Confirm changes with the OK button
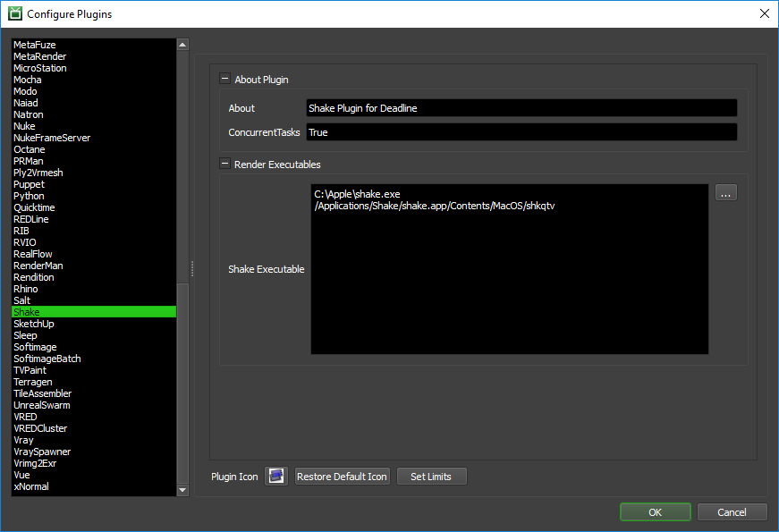Image resolution: width=779 pixels, height=532 pixels. (655, 511)
